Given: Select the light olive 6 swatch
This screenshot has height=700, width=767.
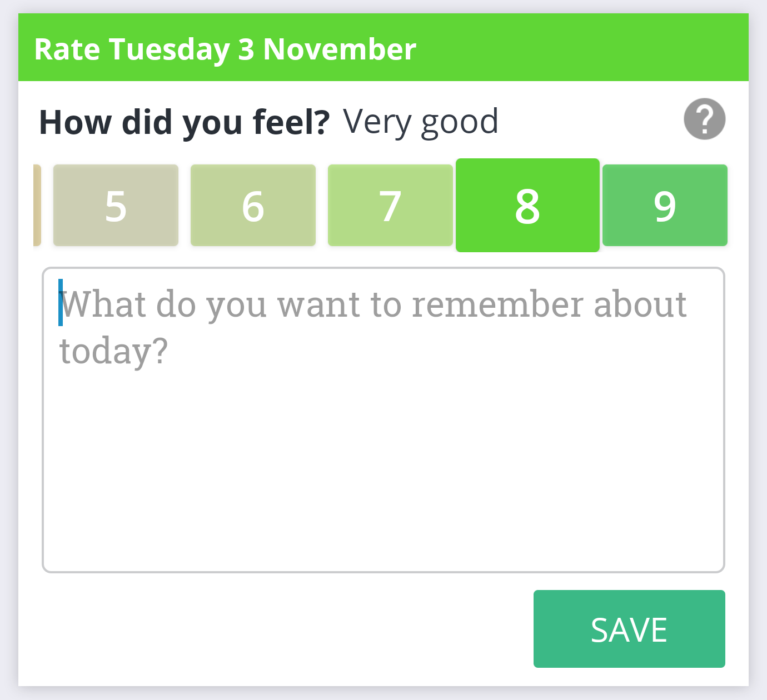Looking at the screenshot, I should pos(253,205).
